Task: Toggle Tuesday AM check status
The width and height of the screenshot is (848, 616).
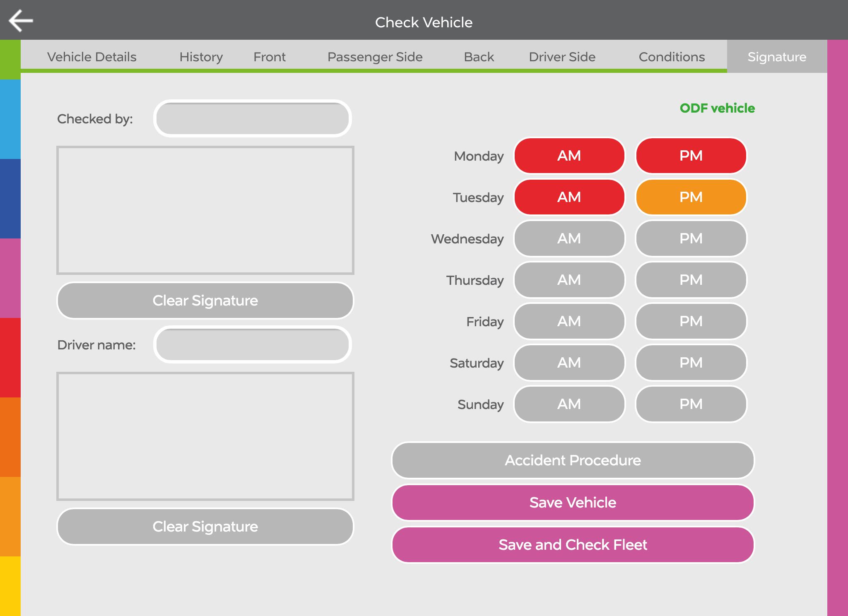Action: 569,197
